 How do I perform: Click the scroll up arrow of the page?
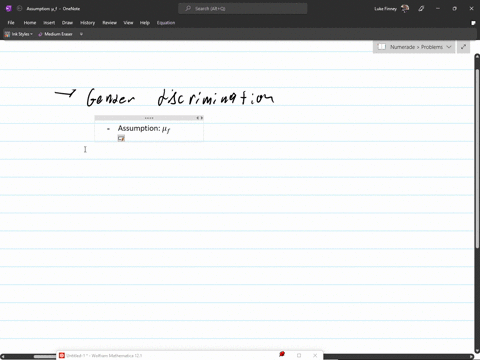point(477,57)
